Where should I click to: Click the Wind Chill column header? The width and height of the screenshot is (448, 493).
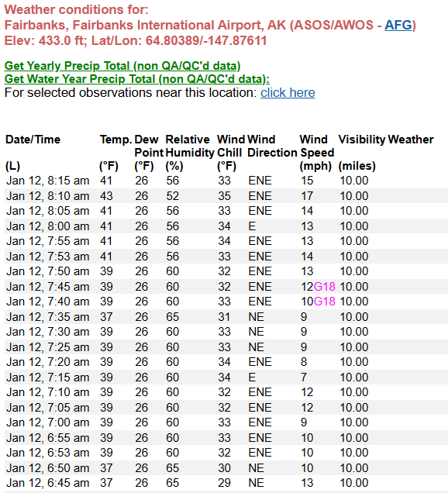click(231, 146)
